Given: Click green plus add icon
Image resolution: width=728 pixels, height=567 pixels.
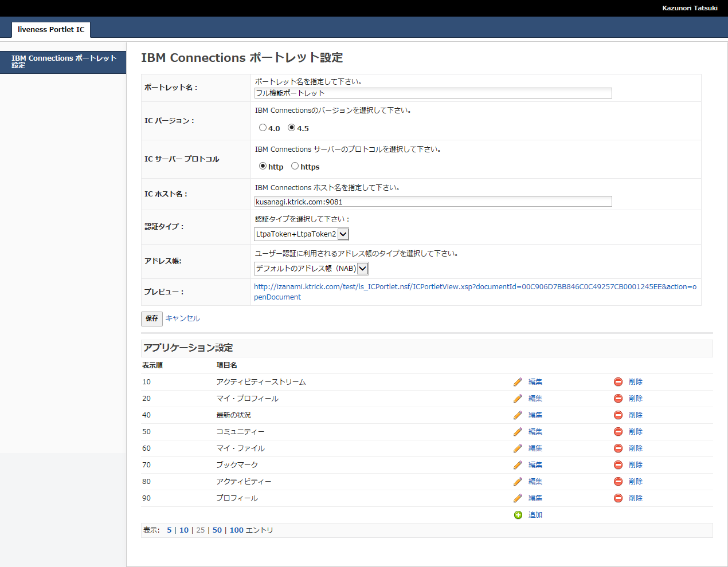Looking at the screenshot, I should point(518,515).
